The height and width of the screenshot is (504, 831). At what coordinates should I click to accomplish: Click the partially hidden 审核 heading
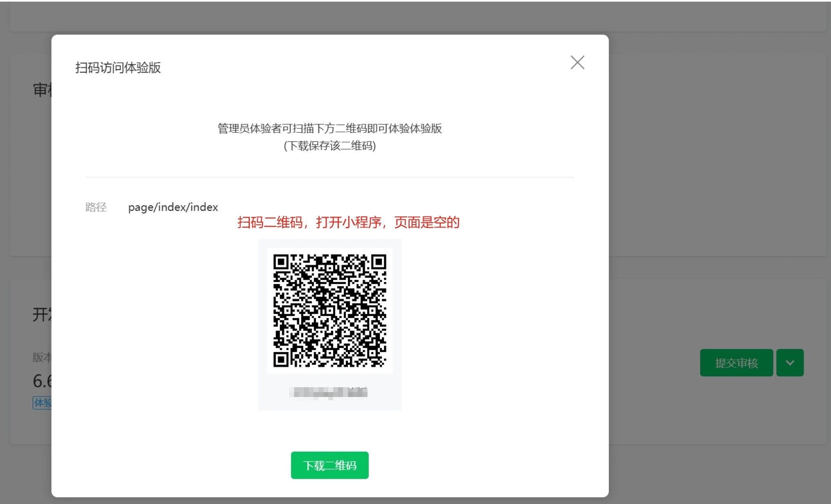42,90
